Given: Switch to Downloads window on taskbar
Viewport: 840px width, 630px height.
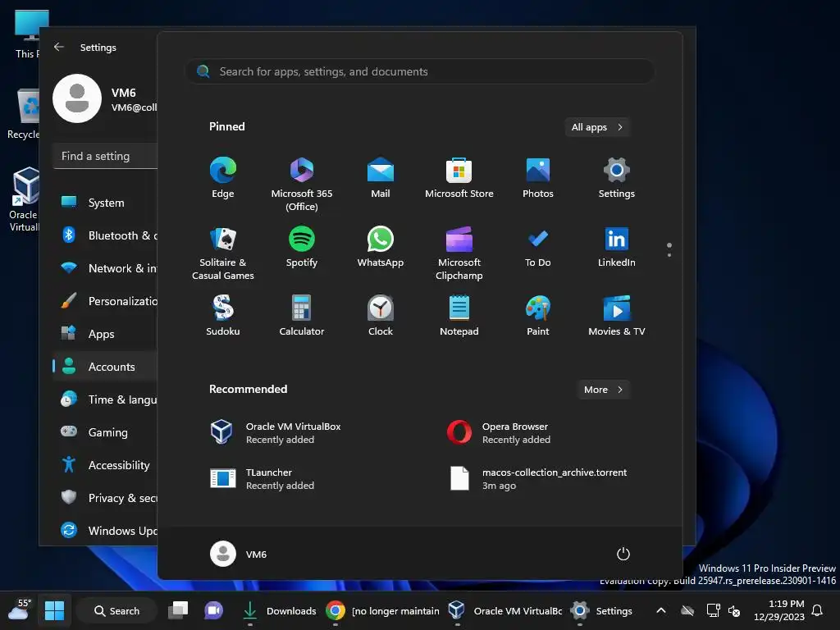Looking at the screenshot, I should (279, 610).
